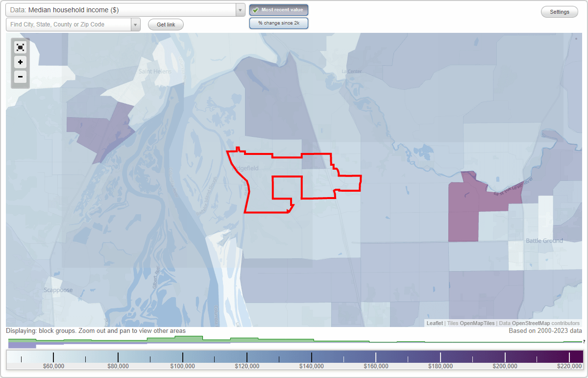Open the Data selector dropdown arrow

[x=240, y=10]
